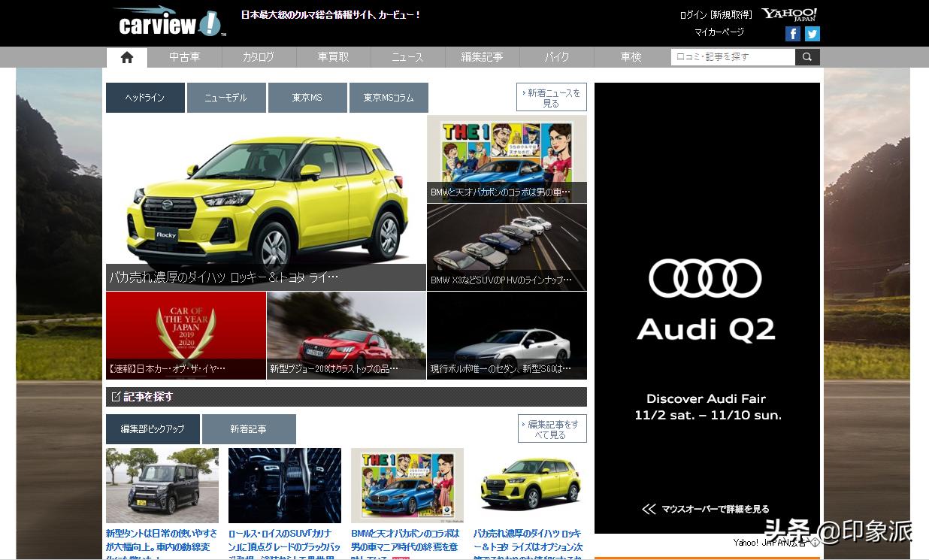Click the バカ売れ濃厚のダイハツ ロッキー headline caption
This screenshot has height=560, width=929.
point(224,277)
